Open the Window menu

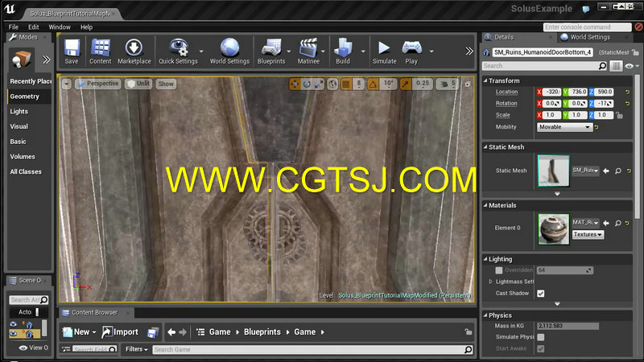click(60, 27)
